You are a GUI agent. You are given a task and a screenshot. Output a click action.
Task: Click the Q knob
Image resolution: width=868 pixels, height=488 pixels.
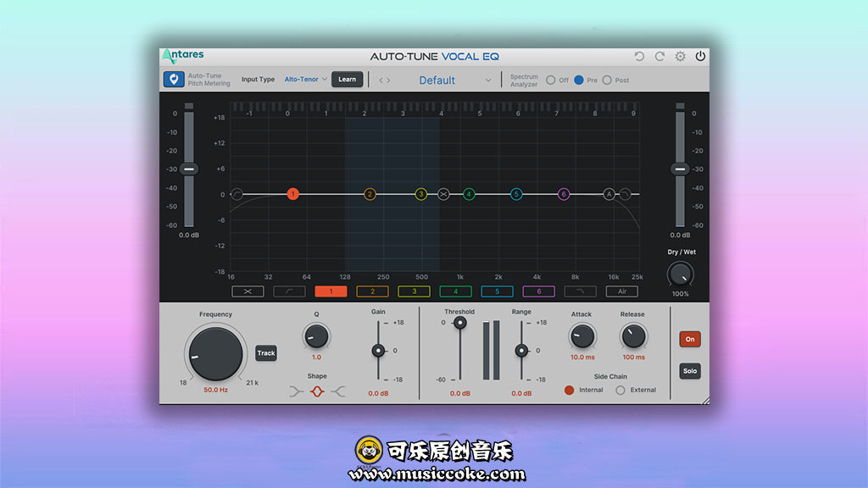(x=316, y=336)
